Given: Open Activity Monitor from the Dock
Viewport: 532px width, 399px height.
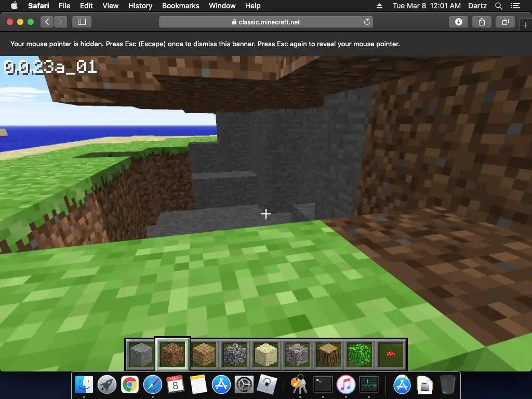Looking at the screenshot, I should coord(369,385).
